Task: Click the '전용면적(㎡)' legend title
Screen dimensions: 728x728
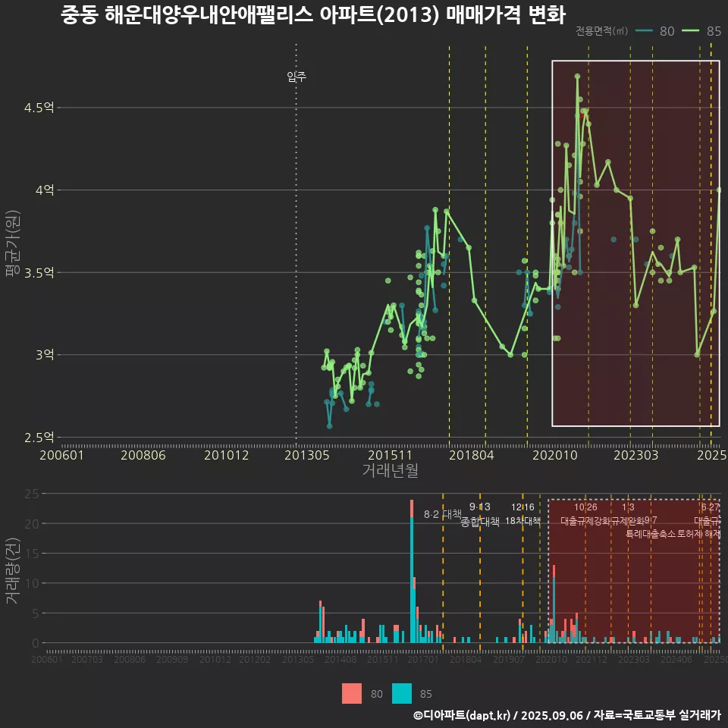Action: (601, 30)
